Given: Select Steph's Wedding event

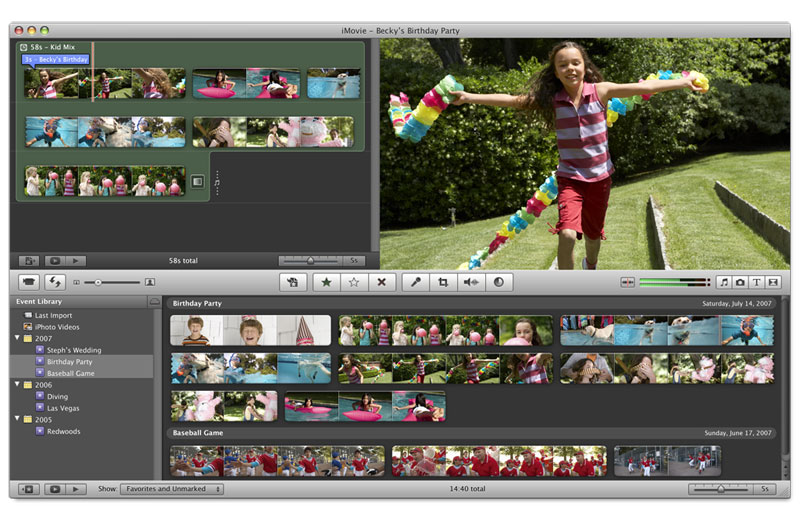Looking at the screenshot, I should [73, 350].
